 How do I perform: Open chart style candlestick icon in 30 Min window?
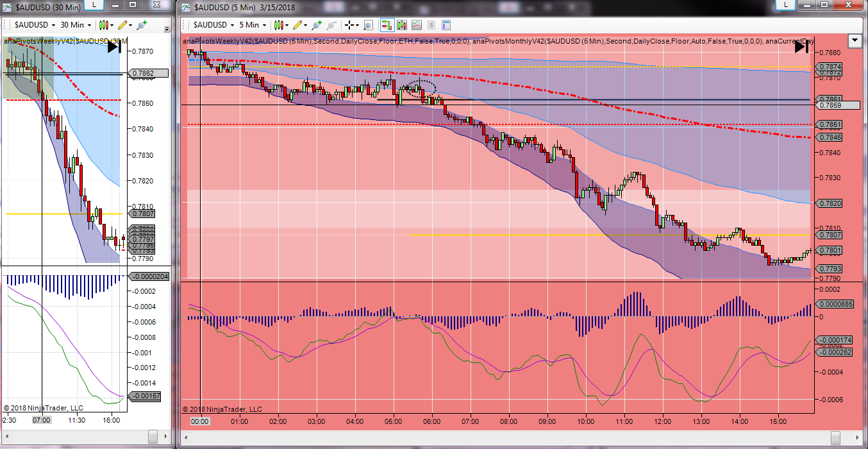103,25
